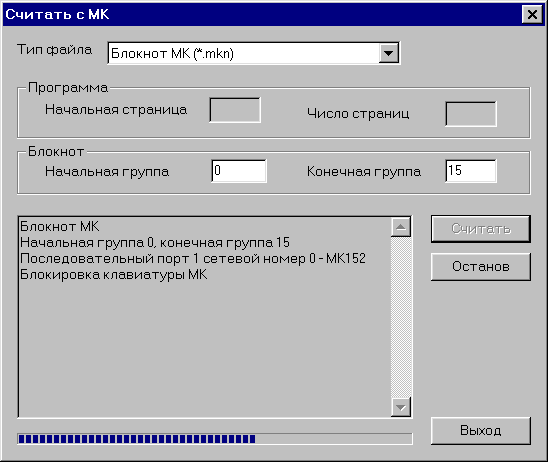The height and width of the screenshot is (462, 548).
Task: Click the Тип файла label
Action: click(55, 50)
